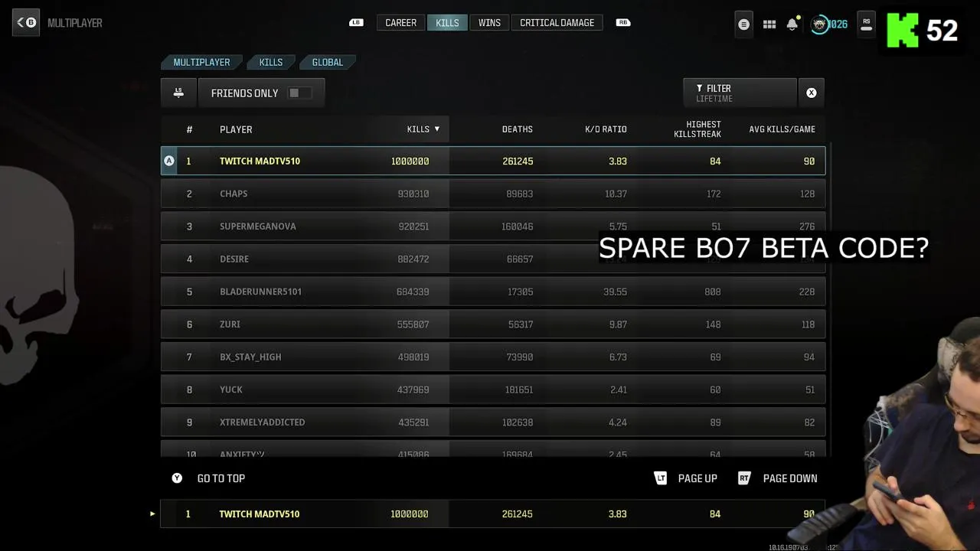Click the Kick viewer count 52
This screenshot has width=980, height=551.
[942, 31]
